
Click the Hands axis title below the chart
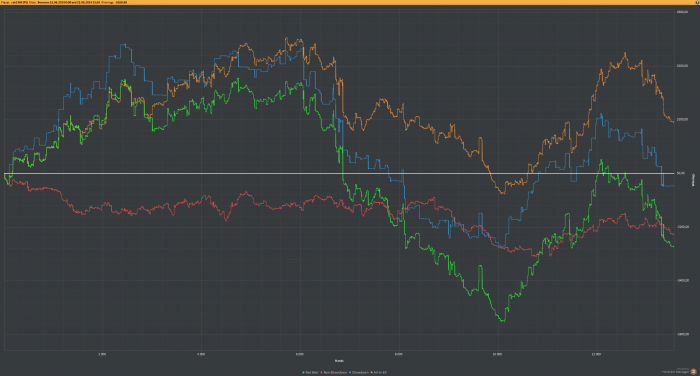coord(339,360)
